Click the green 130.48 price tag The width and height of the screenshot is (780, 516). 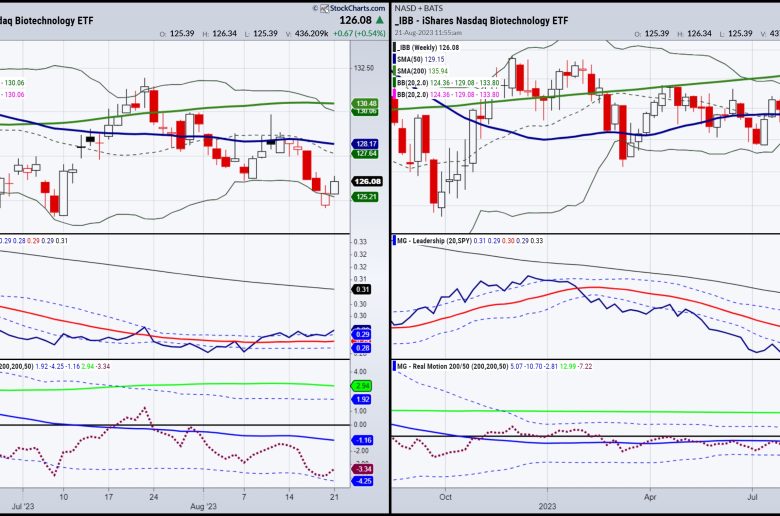pos(366,103)
